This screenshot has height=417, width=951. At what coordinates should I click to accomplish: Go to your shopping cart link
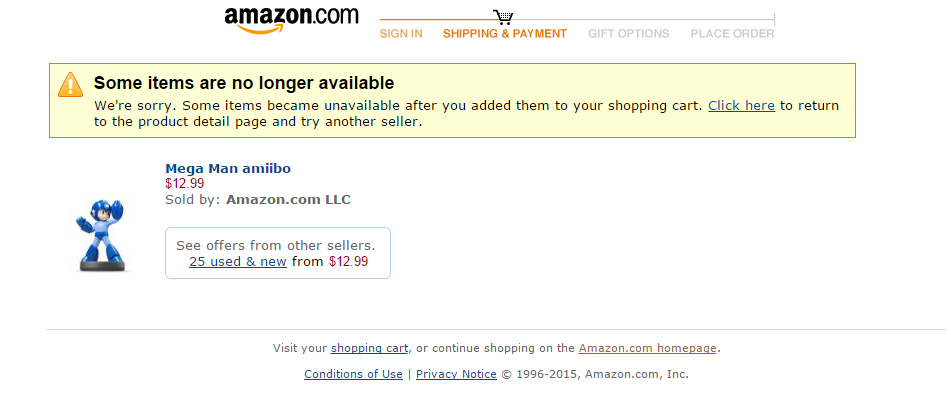click(x=369, y=348)
